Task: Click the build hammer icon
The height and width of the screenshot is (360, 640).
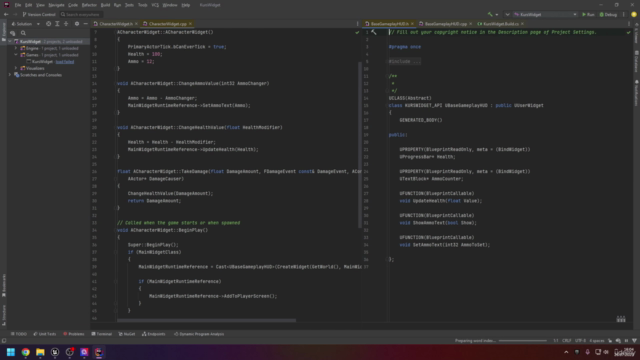Action: pos(490,14)
